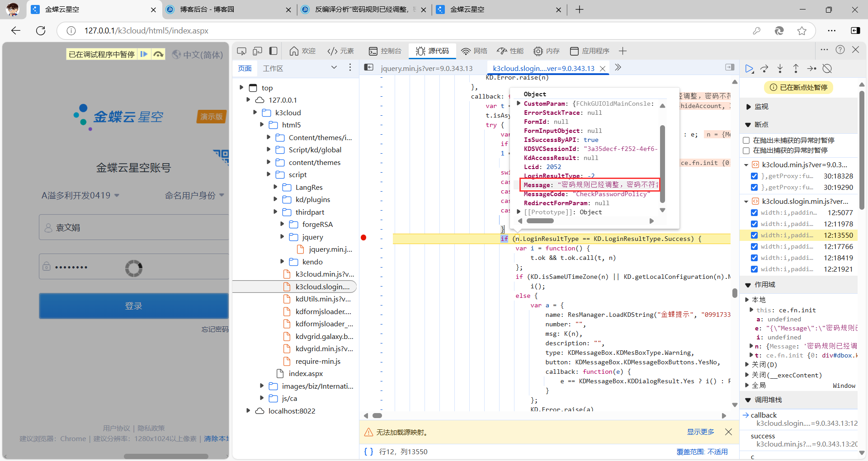Toggle device emulation icon
The image size is (868, 461).
point(257,51)
